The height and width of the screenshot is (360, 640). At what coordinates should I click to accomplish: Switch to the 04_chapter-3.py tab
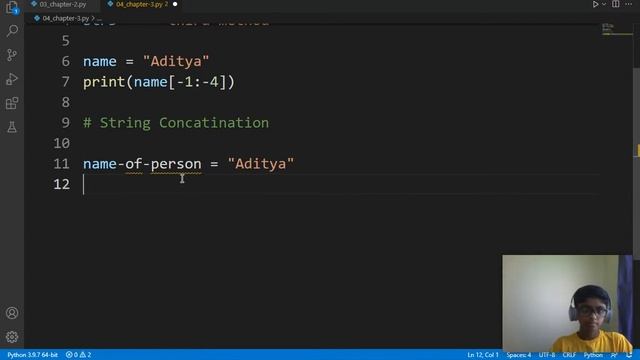(x=141, y=4)
